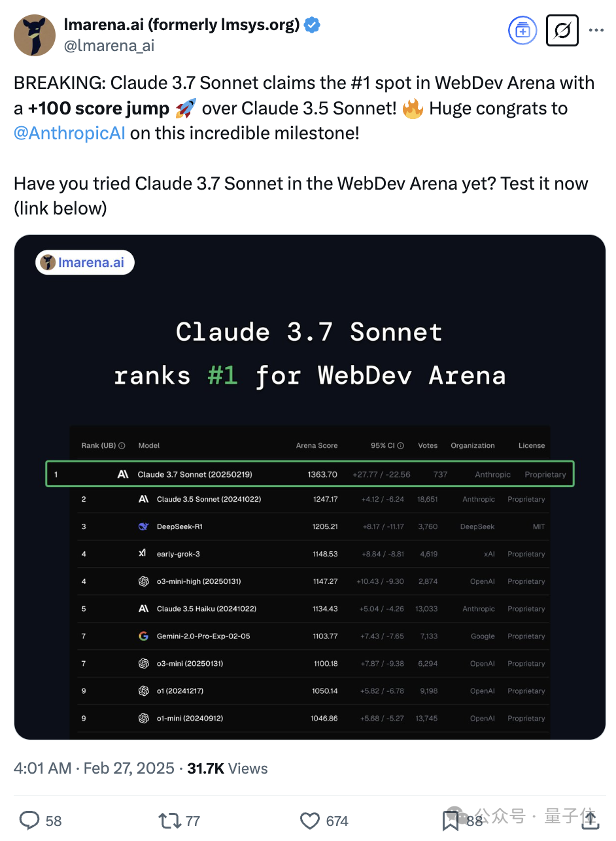Click the lmarena.ai badge in the image
This screenshot has height=841, width=616.
pos(84,262)
